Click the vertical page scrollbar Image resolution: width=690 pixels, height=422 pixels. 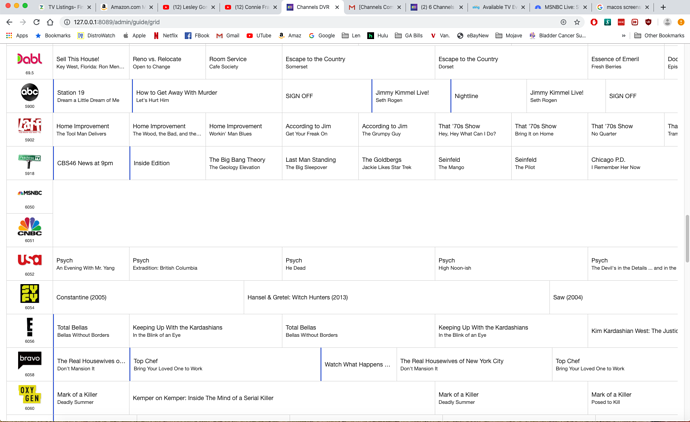(x=686, y=238)
